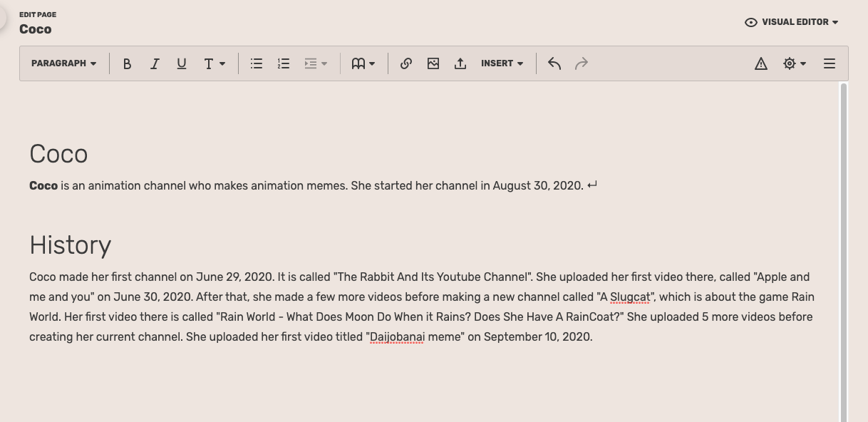Open the Visual Editor mode switcher
This screenshot has height=422, width=868.
click(x=791, y=21)
